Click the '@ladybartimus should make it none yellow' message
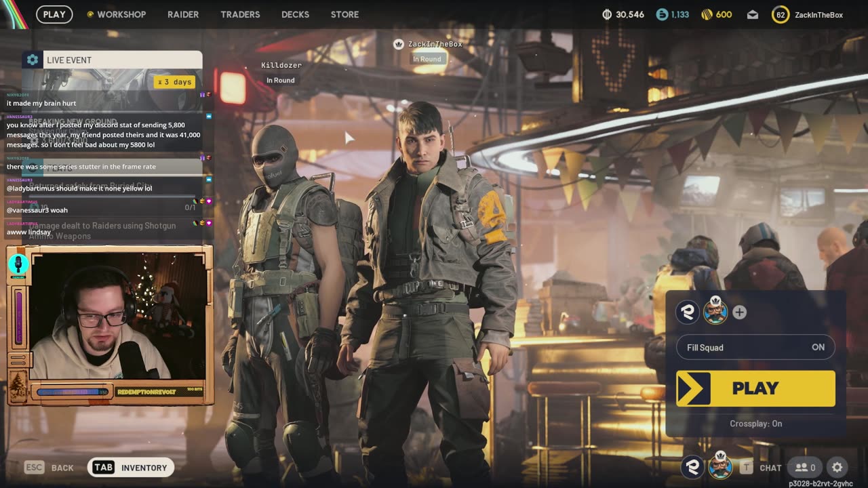Screen dimensions: 868x488 click(x=79, y=188)
